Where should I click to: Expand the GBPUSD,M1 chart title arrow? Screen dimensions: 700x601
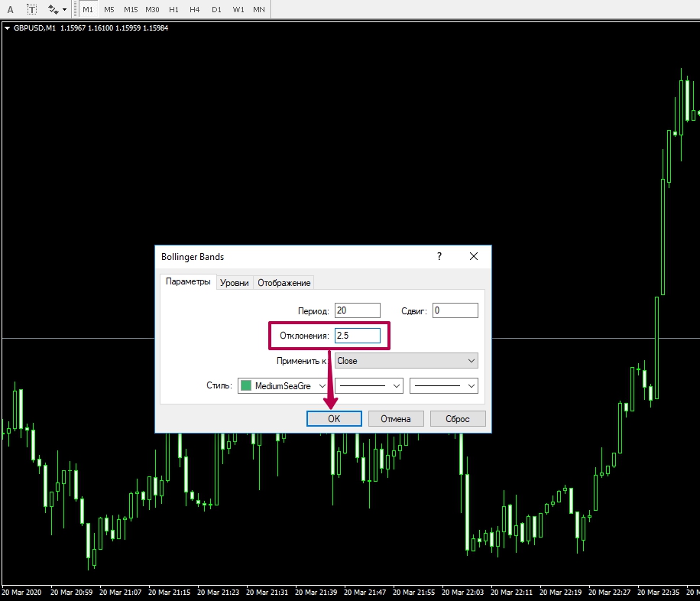[8, 28]
